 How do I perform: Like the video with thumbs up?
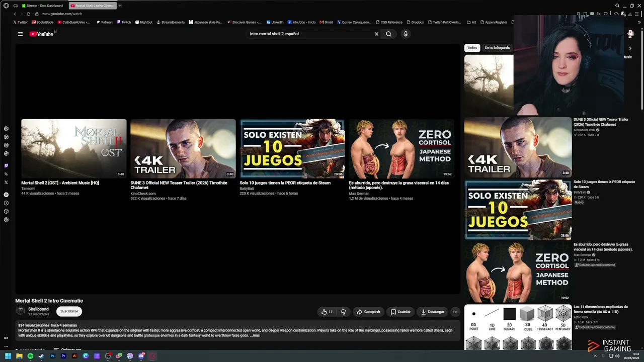327,312
